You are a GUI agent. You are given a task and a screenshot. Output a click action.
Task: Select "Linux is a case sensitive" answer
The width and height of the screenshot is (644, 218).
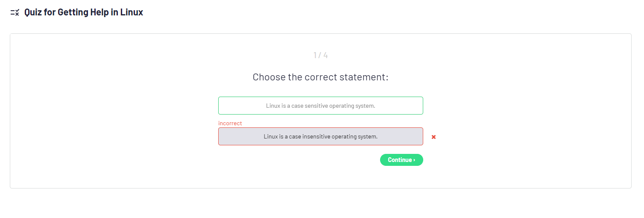coord(320,106)
